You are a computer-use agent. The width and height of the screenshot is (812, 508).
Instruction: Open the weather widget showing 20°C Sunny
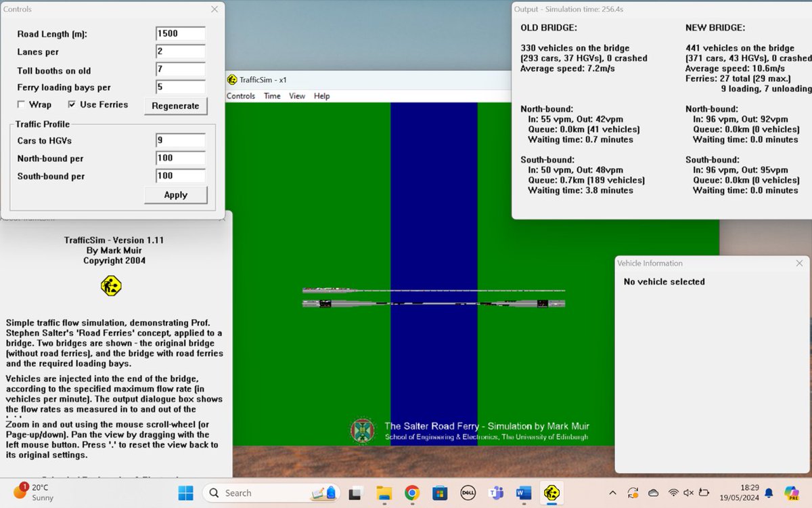coord(35,492)
